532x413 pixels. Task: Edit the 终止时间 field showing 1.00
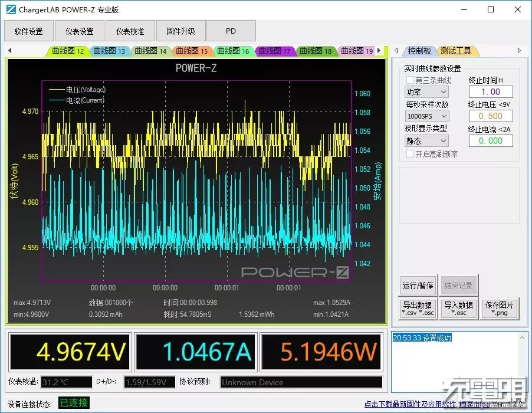(491, 91)
